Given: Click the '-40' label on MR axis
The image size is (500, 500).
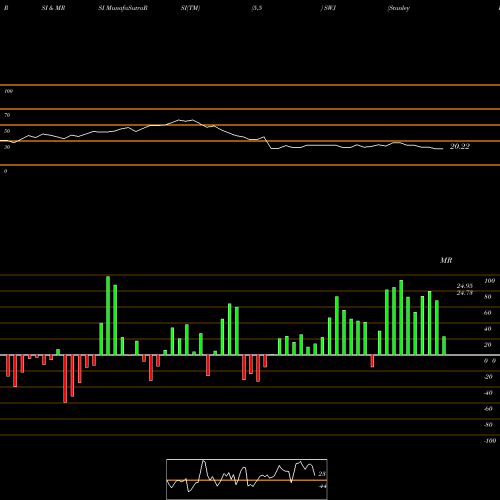Looking at the screenshot, I should click(488, 393).
